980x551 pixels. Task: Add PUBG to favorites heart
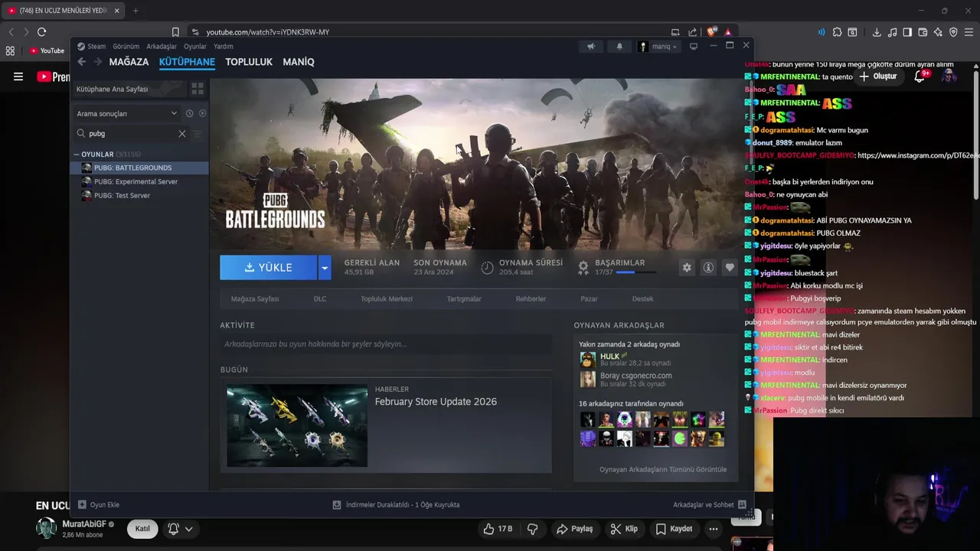point(730,267)
